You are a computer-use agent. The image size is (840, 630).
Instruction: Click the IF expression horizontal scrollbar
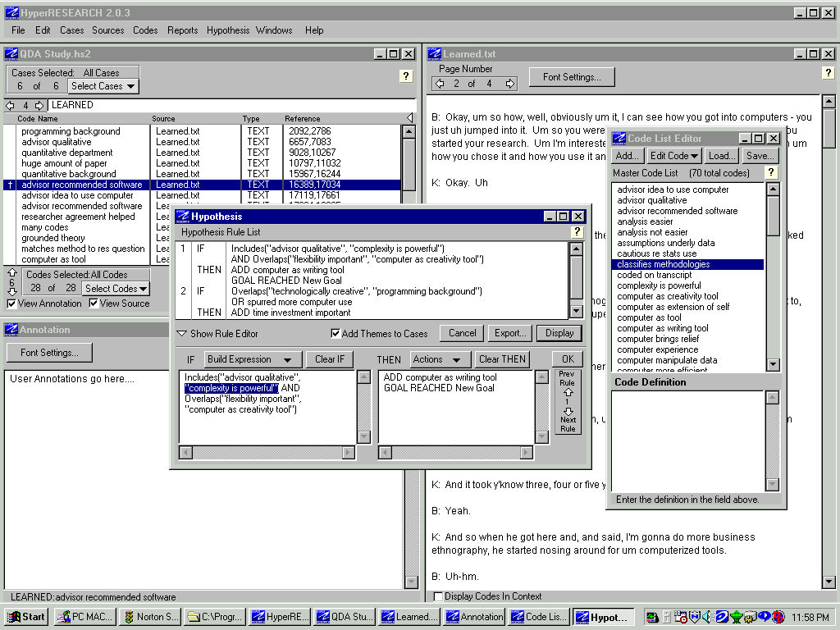(267, 453)
